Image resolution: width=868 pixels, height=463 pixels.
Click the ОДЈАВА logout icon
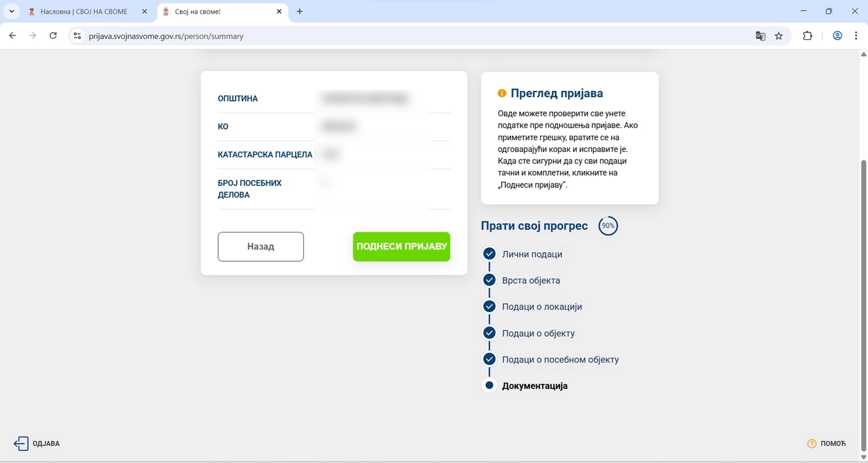[21, 443]
